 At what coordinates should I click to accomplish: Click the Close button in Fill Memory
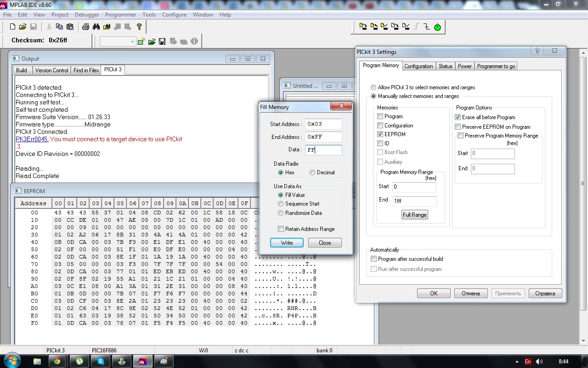pyautogui.click(x=325, y=243)
